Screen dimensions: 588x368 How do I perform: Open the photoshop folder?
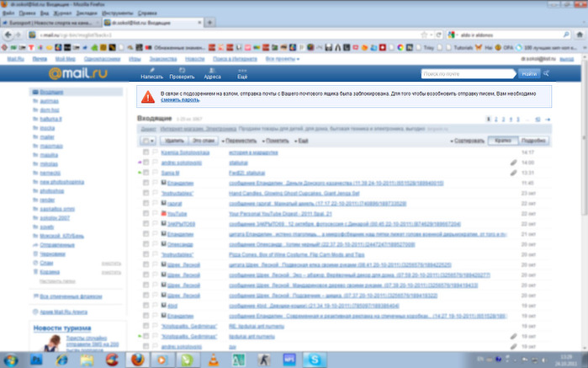click(52, 191)
